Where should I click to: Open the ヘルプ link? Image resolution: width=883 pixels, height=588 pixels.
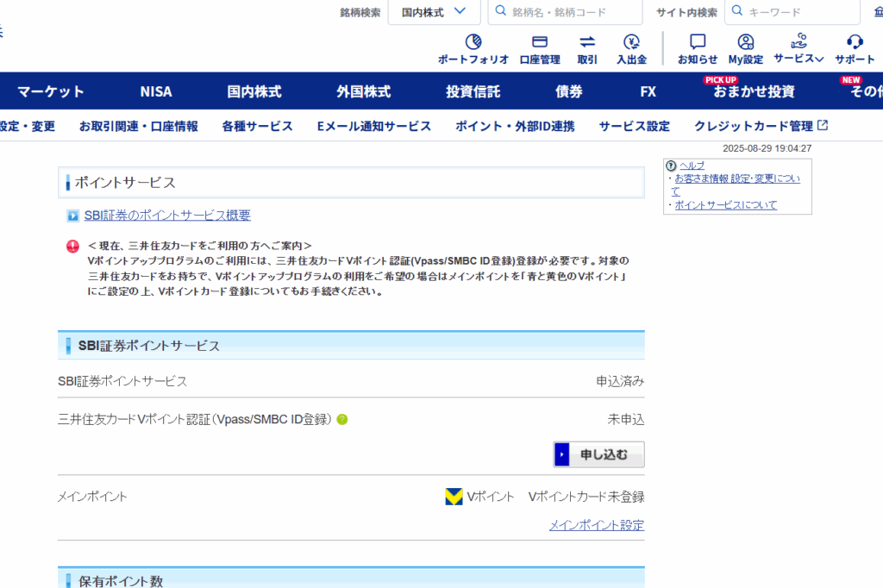point(692,166)
